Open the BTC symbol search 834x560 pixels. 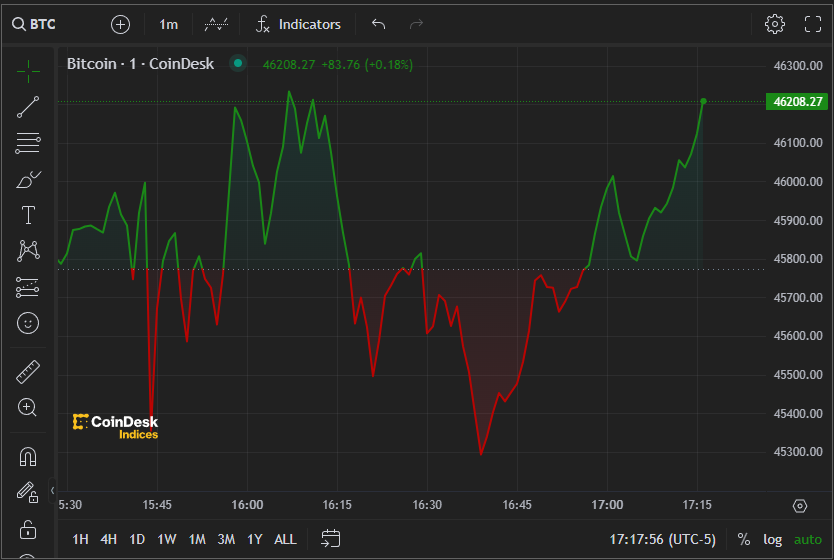pyautogui.click(x=34, y=24)
